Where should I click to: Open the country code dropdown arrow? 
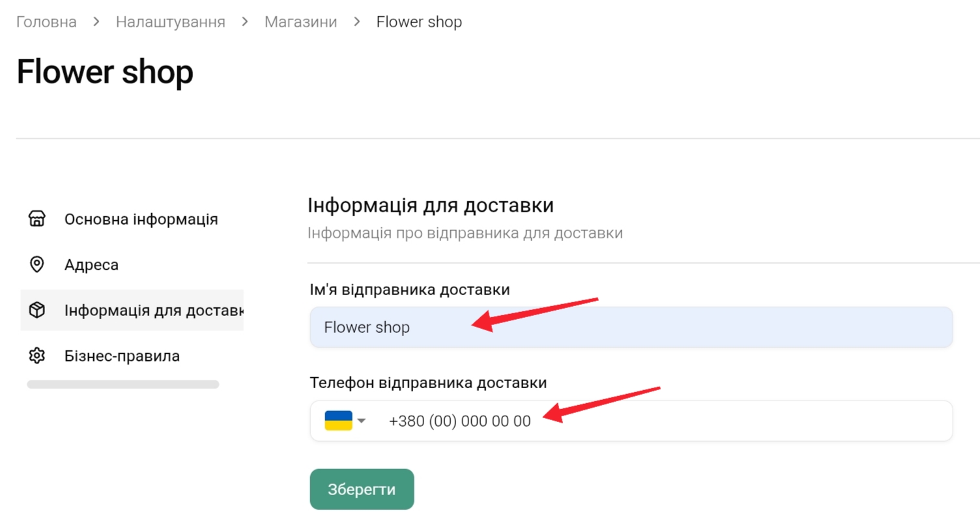[362, 421]
